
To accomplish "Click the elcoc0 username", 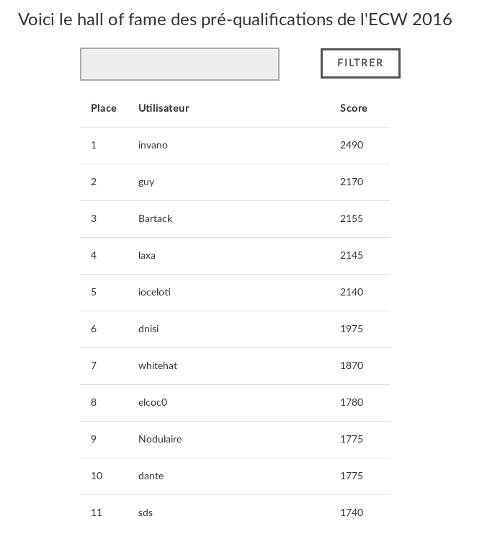I will (x=152, y=402).
